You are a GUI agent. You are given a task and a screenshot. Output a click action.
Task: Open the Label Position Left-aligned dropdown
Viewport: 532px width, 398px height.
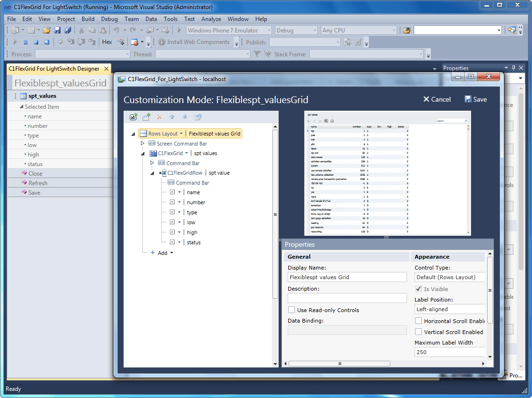click(449, 309)
